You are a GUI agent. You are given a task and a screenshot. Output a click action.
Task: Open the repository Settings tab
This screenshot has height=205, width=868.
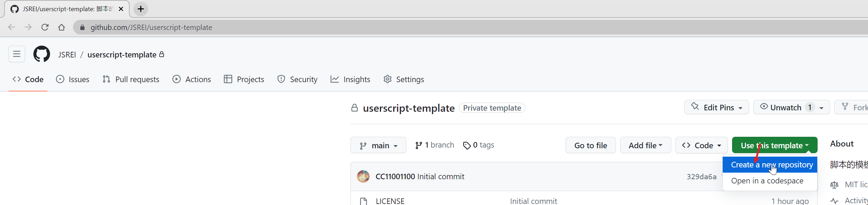point(404,79)
